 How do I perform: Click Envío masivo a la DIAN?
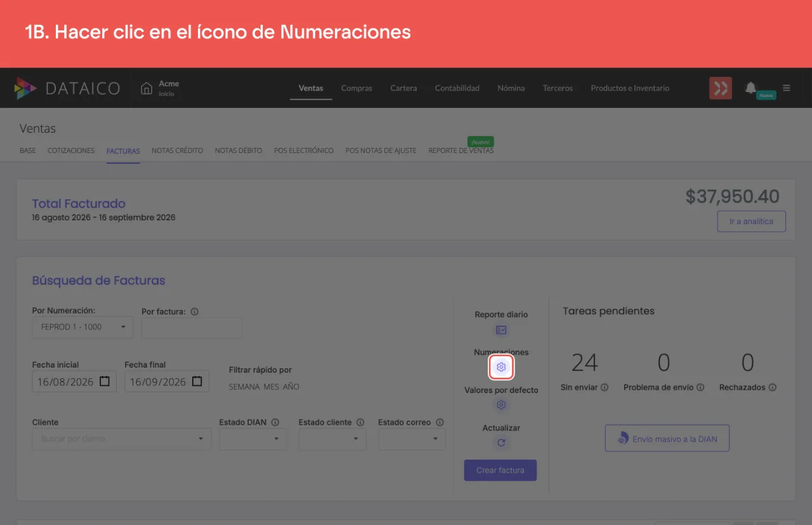coord(667,439)
